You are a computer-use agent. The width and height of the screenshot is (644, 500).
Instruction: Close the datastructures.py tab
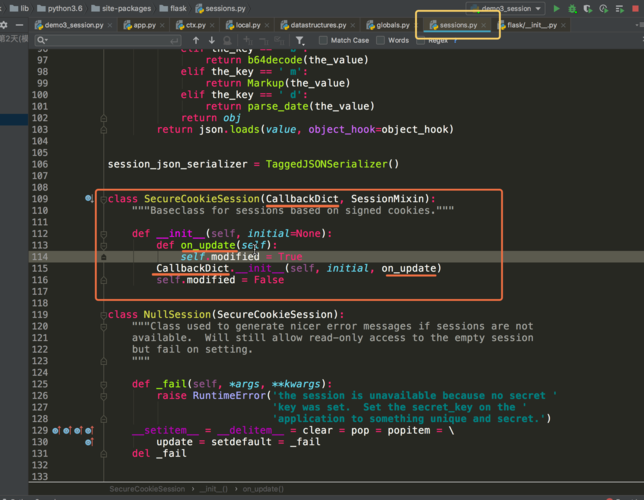coord(352,25)
